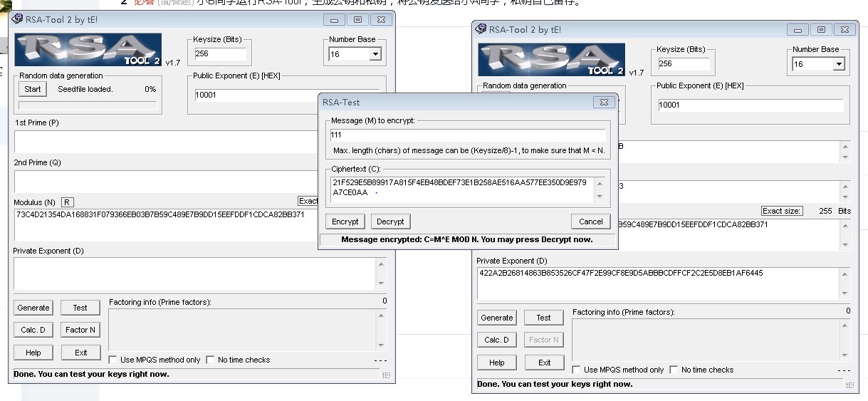Click Factoring info scrollbar in right window

click(845, 340)
